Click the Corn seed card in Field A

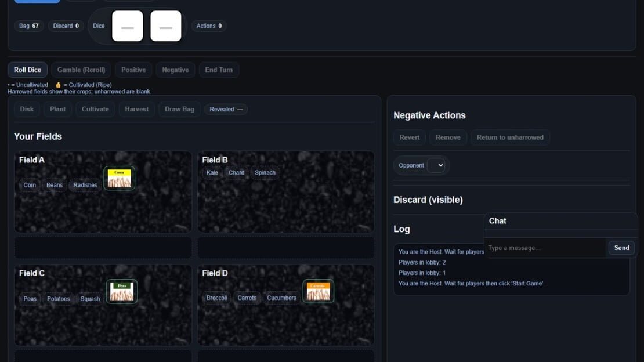pos(119,178)
